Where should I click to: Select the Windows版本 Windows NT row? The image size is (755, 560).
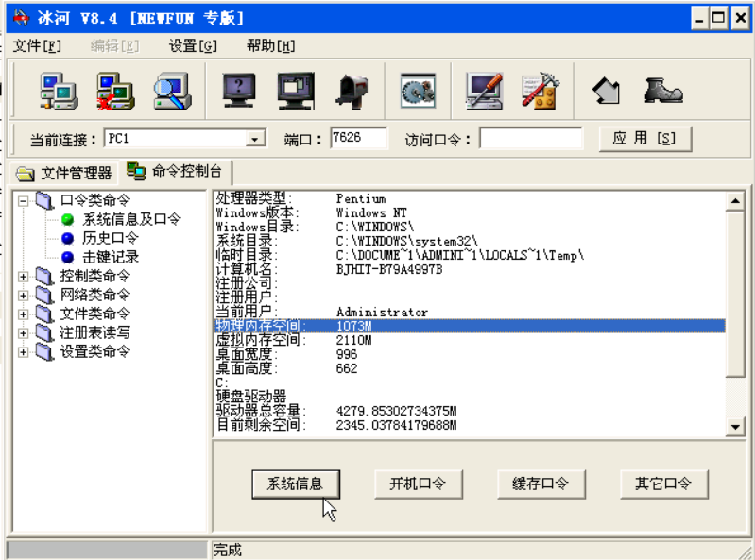470,212
